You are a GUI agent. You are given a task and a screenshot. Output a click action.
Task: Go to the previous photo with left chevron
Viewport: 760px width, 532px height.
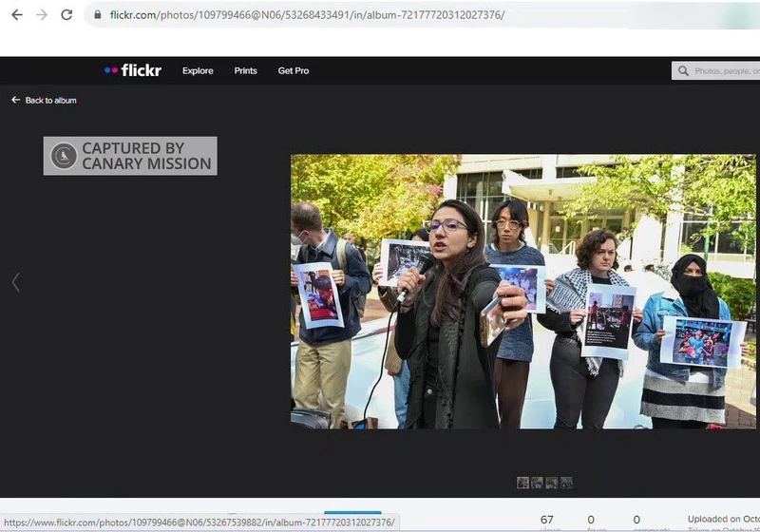pyautogui.click(x=15, y=282)
